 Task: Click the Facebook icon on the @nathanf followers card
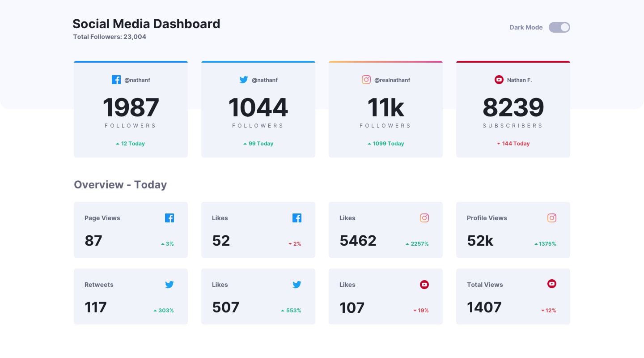click(116, 80)
